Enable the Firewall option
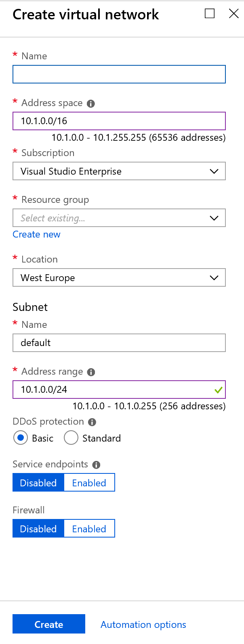244x644 pixels. tap(89, 529)
